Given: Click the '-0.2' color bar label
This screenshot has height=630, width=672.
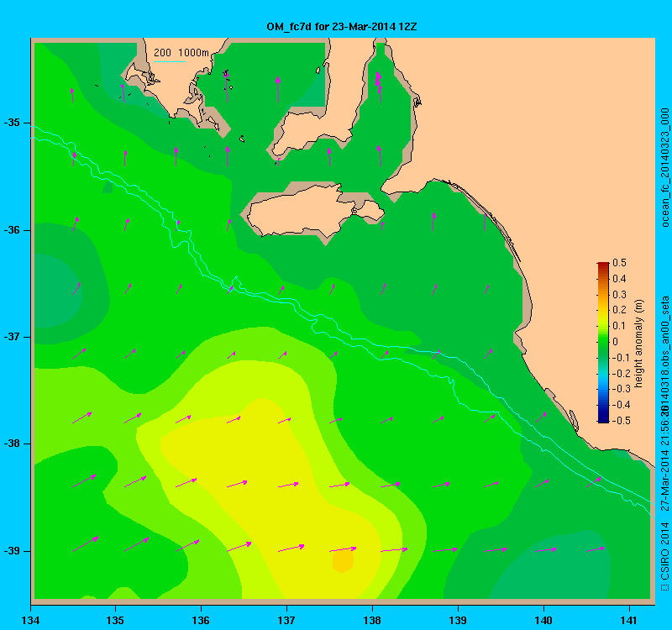Looking at the screenshot, I should 621,373.
